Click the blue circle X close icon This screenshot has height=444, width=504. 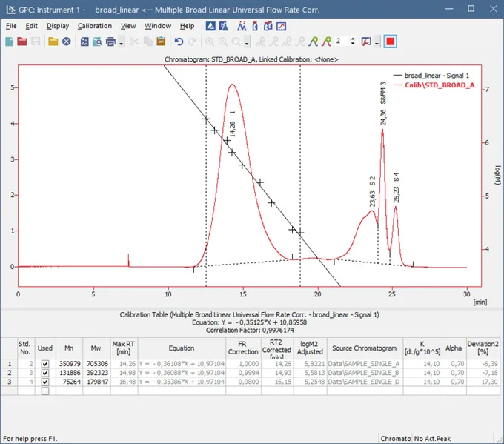click(67, 42)
